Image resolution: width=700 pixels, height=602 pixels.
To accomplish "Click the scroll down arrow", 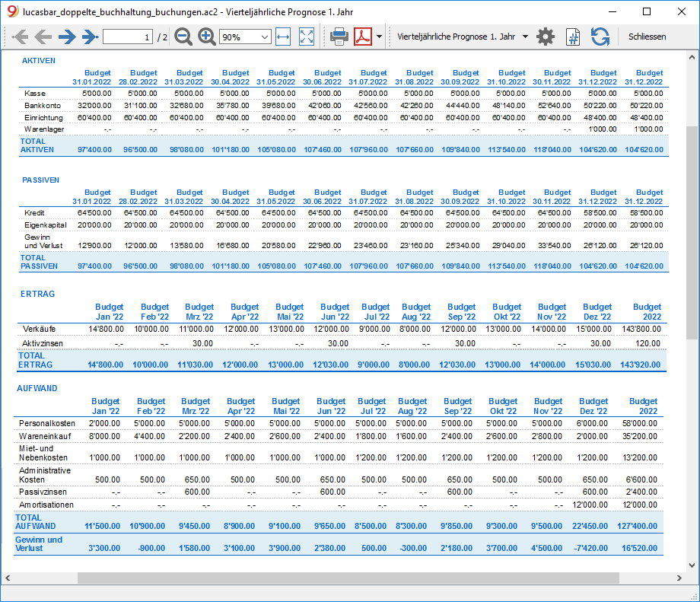I will pos(692,565).
